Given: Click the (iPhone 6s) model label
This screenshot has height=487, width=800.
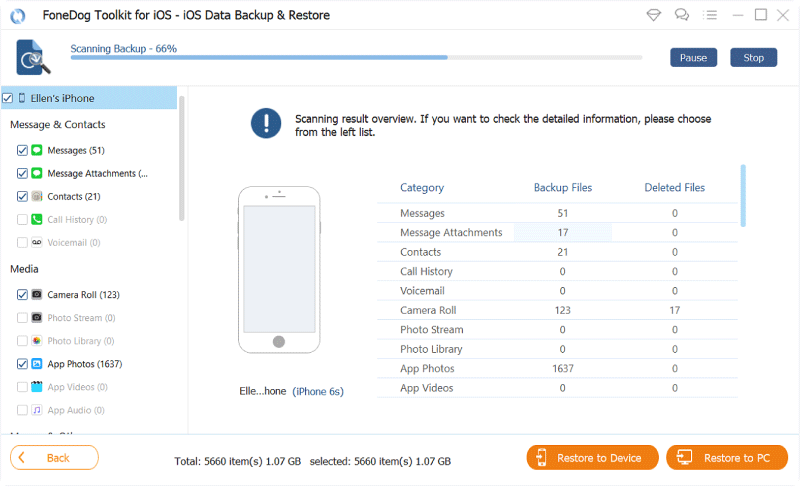Looking at the screenshot, I should click(x=318, y=391).
